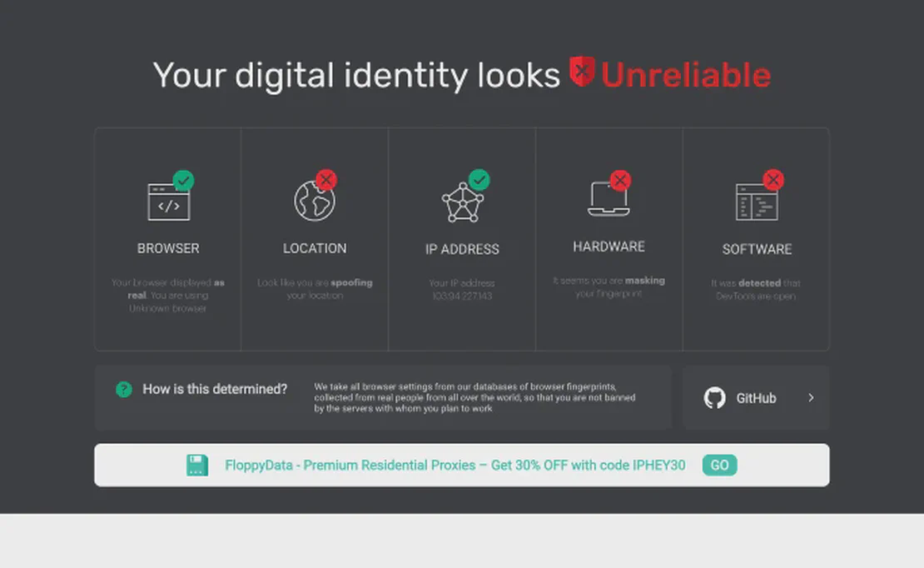The image size is (924, 568).
Task: Click the Location globe icon
Action: pyautogui.click(x=314, y=202)
